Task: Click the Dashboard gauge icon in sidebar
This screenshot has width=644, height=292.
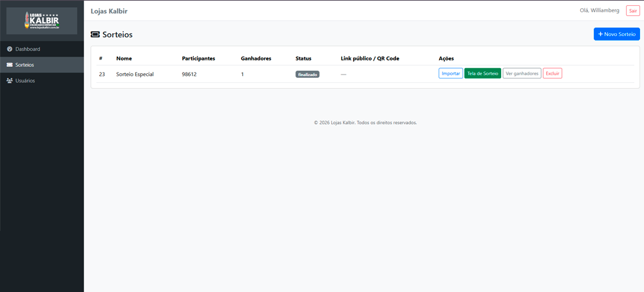Action: pos(10,50)
